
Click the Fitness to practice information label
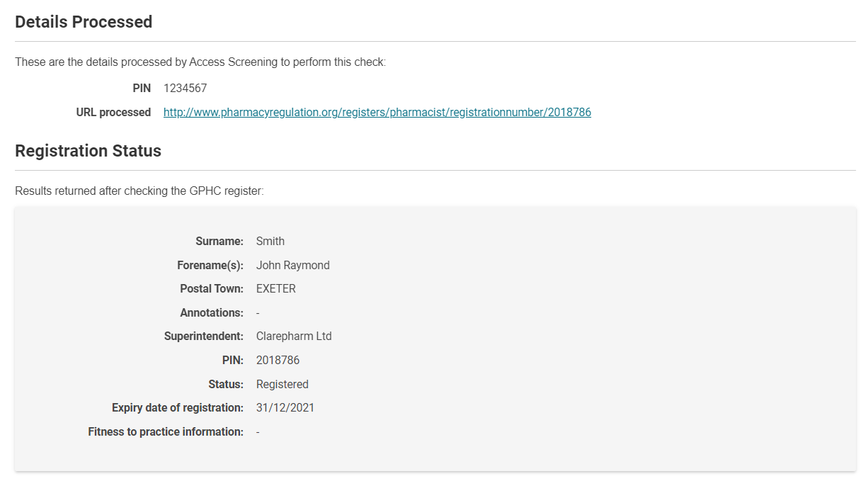165,432
